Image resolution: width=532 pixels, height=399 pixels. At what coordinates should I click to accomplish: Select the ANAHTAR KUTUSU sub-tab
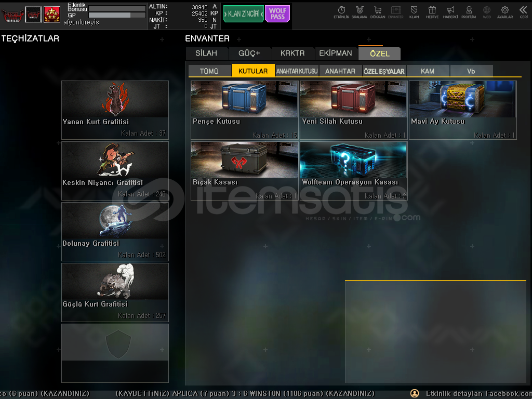tap(297, 71)
